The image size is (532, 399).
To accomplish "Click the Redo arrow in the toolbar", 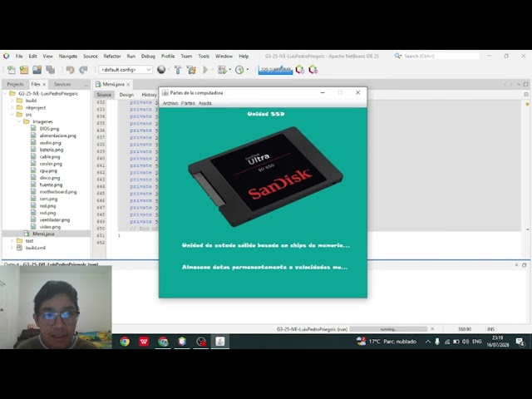I will [83, 70].
